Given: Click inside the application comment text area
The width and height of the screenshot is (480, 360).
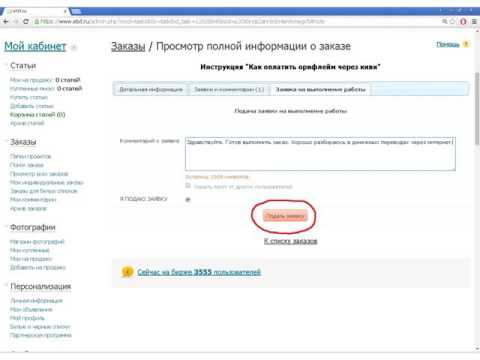Looking at the screenshot, I should (x=320, y=154).
